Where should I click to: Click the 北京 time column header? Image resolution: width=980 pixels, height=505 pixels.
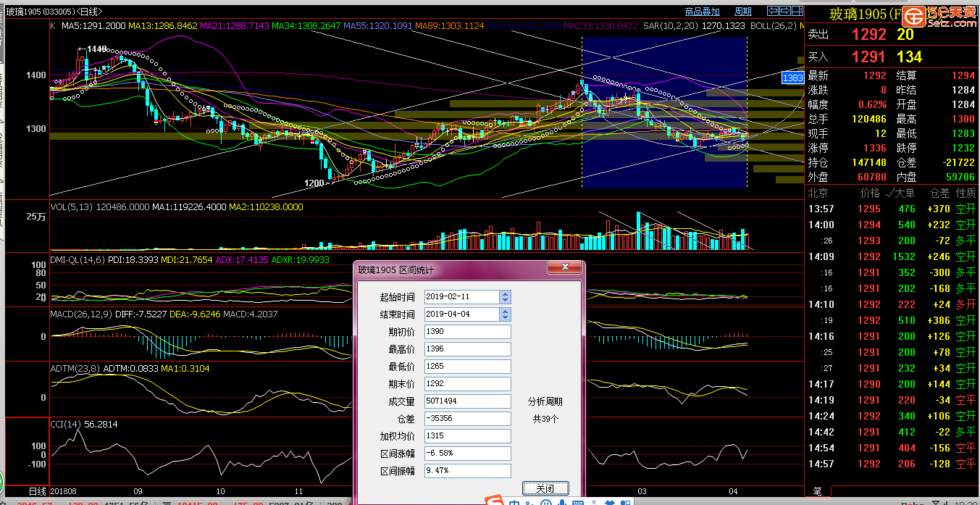click(818, 193)
